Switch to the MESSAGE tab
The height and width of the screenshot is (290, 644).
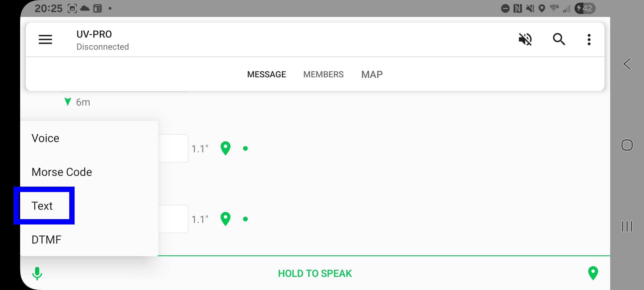[x=266, y=74]
